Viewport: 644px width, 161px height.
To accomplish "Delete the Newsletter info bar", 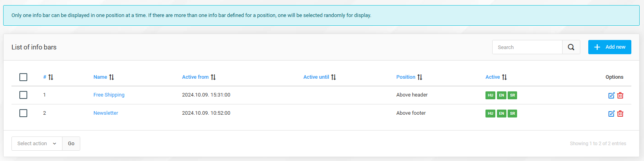I will pyautogui.click(x=620, y=114).
